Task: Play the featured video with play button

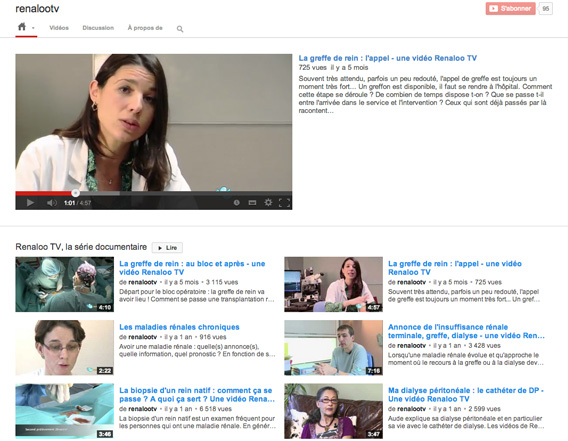Action: coord(30,203)
